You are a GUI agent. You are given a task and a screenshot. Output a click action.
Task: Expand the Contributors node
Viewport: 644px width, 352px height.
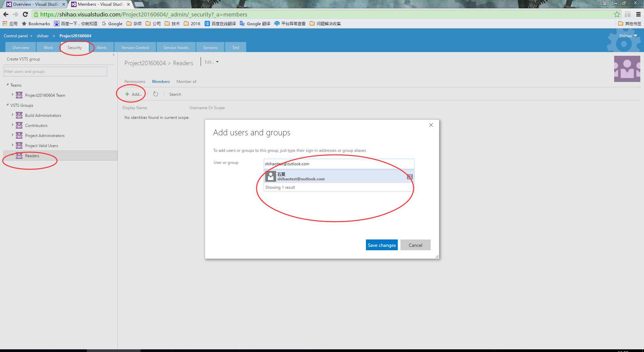[x=13, y=125]
